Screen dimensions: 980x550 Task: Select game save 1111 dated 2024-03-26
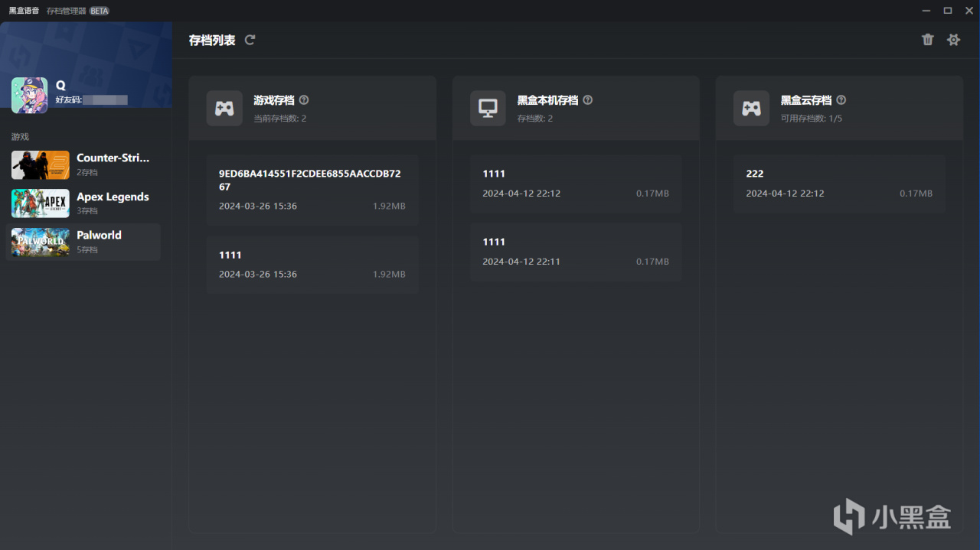pyautogui.click(x=312, y=264)
